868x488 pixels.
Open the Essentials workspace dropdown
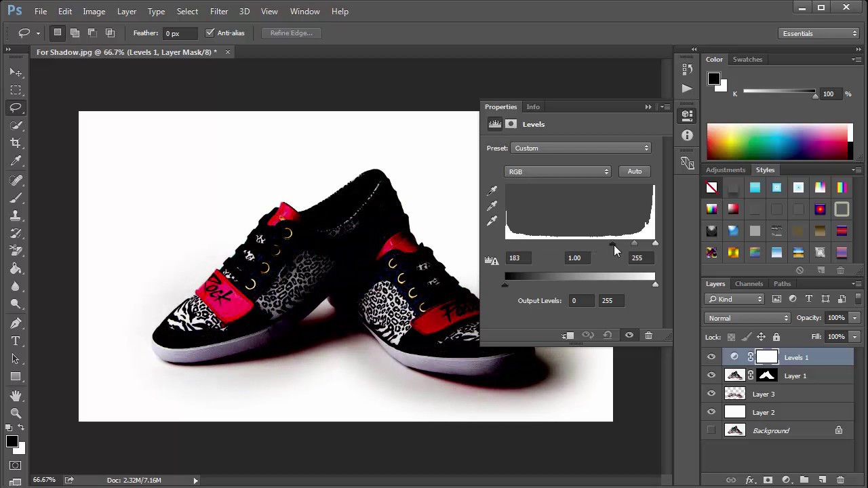[x=819, y=33]
